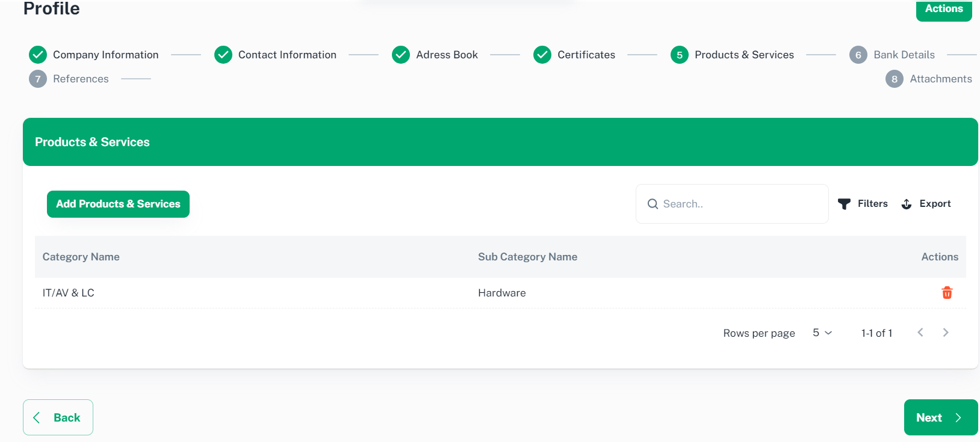Screen dimensions: 980x442
Task: Click the Export download icon
Action: [907, 204]
